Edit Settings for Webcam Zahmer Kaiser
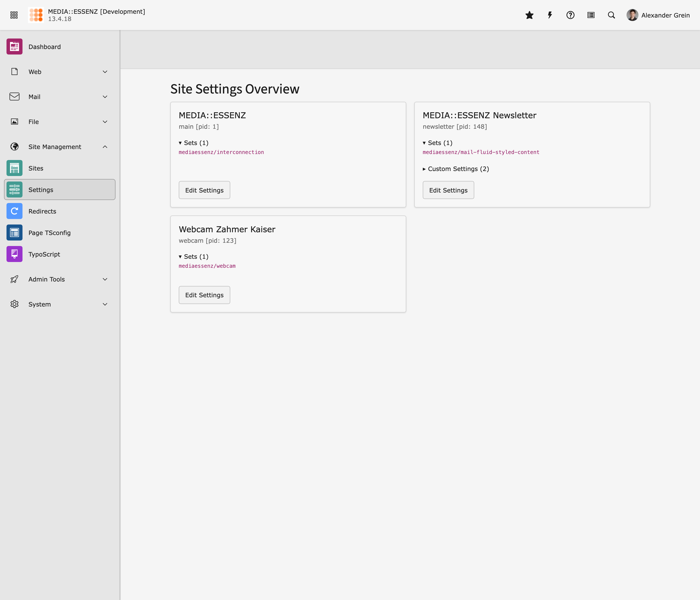 [204, 295]
